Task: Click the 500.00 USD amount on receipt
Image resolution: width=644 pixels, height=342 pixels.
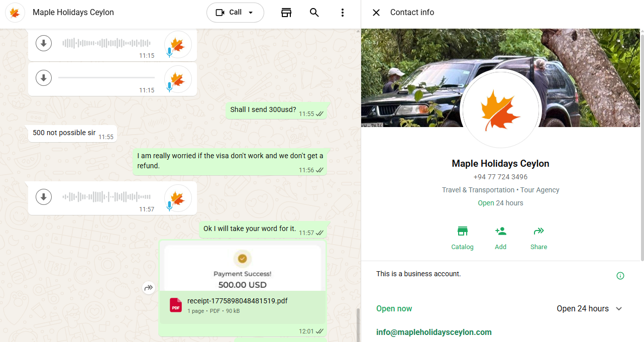Action: pyautogui.click(x=242, y=285)
